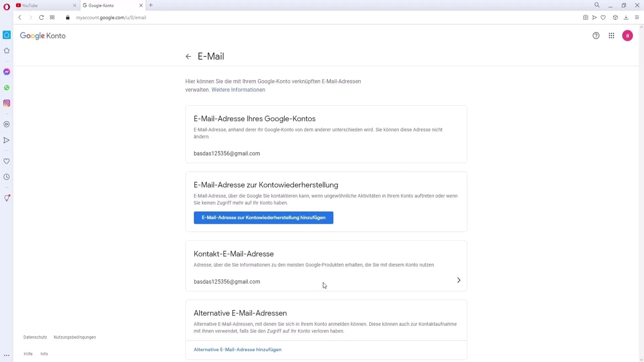Click the Opera sidebar Messenger icon
644x362 pixels.
click(7, 72)
